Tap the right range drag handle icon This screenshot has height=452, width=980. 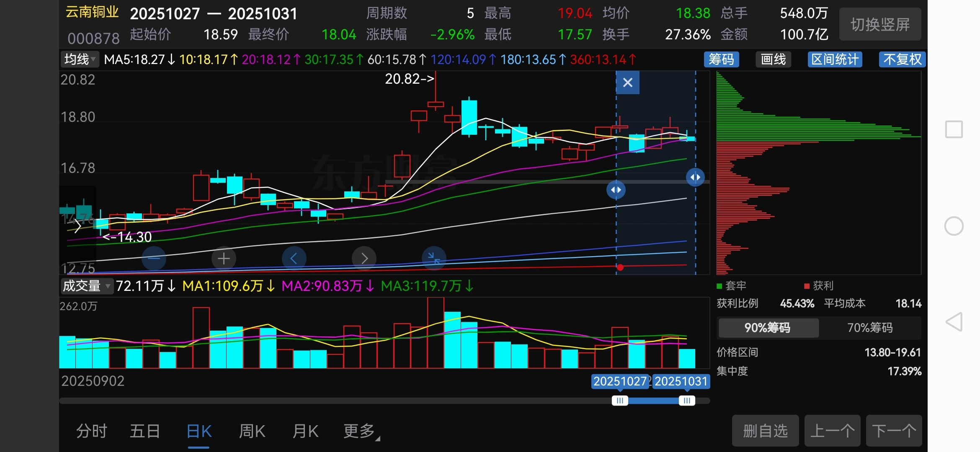(695, 177)
